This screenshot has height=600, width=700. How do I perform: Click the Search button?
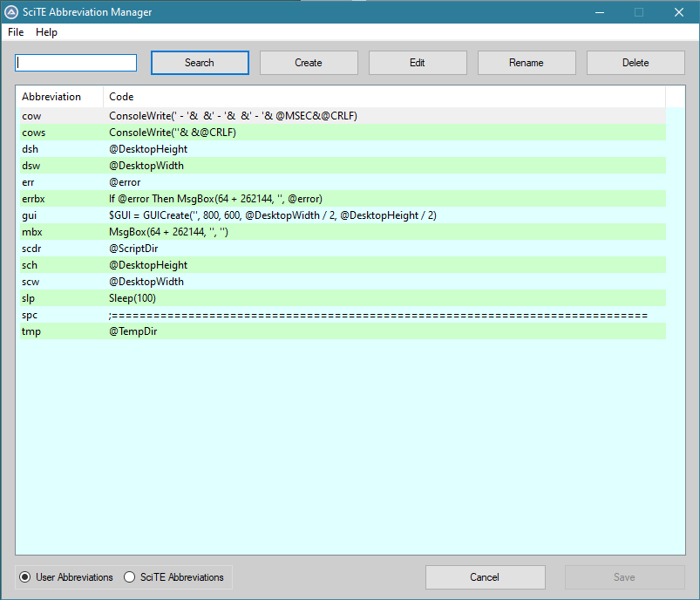[200, 63]
